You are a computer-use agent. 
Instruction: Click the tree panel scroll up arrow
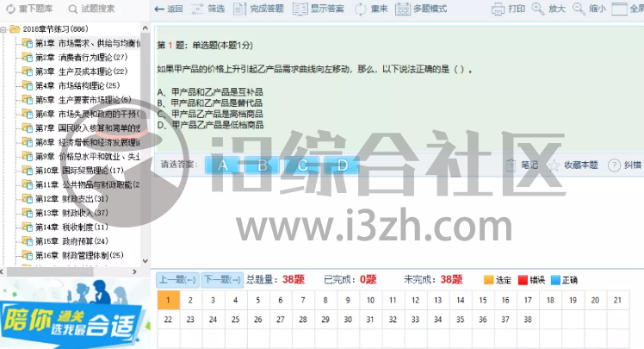(145, 28)
